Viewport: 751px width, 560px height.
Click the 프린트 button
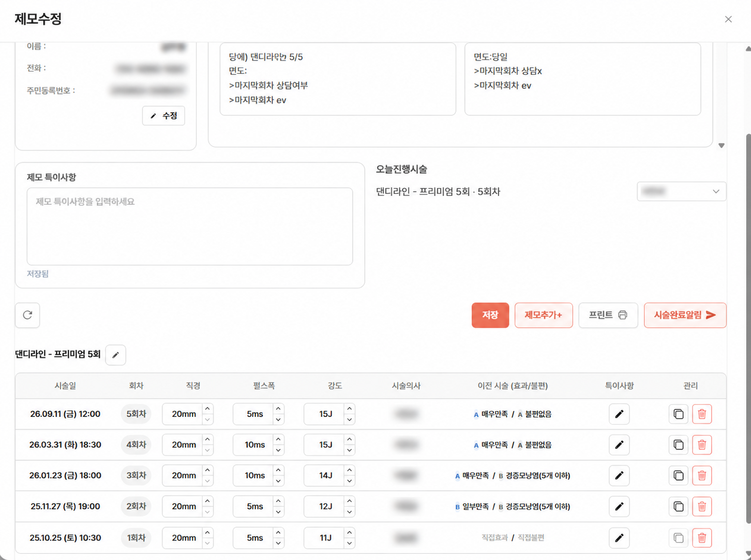pos(608,315)
